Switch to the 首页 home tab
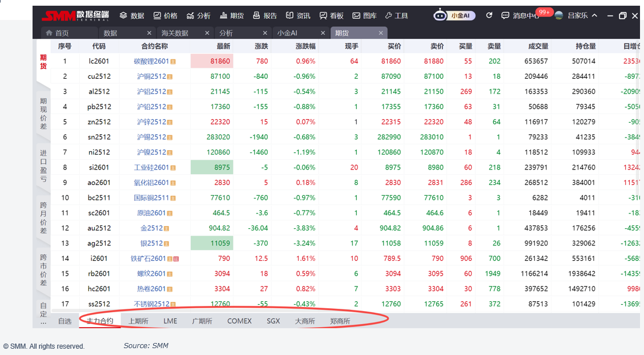Image resolution: width=644 pixels, height=355 pixels. tap(57, 33)
